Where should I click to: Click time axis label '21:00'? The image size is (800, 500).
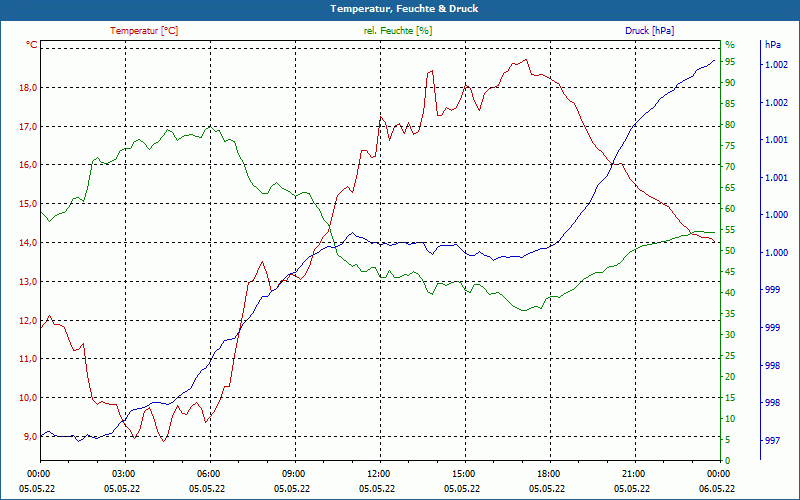(635, 473)
